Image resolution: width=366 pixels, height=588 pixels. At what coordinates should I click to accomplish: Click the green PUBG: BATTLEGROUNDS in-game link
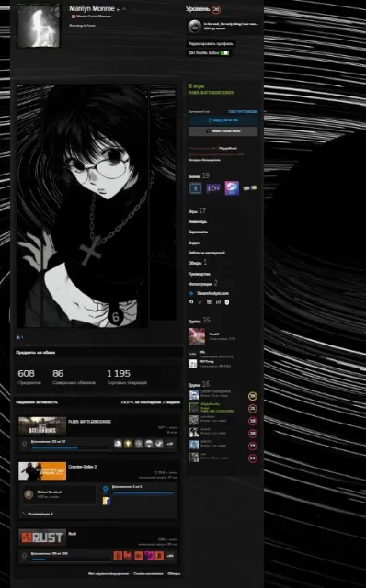coord(211,92)
